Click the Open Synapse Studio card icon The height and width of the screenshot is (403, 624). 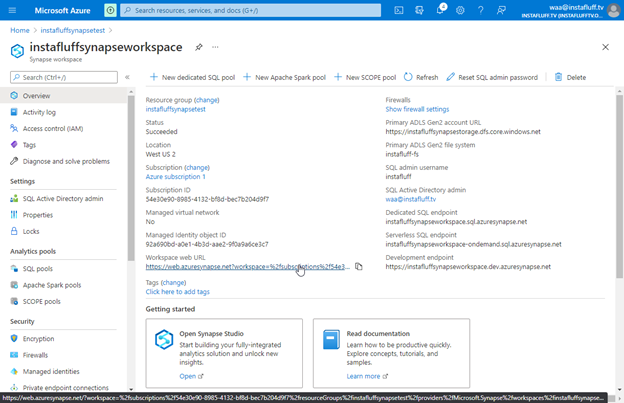click(164, 339)
